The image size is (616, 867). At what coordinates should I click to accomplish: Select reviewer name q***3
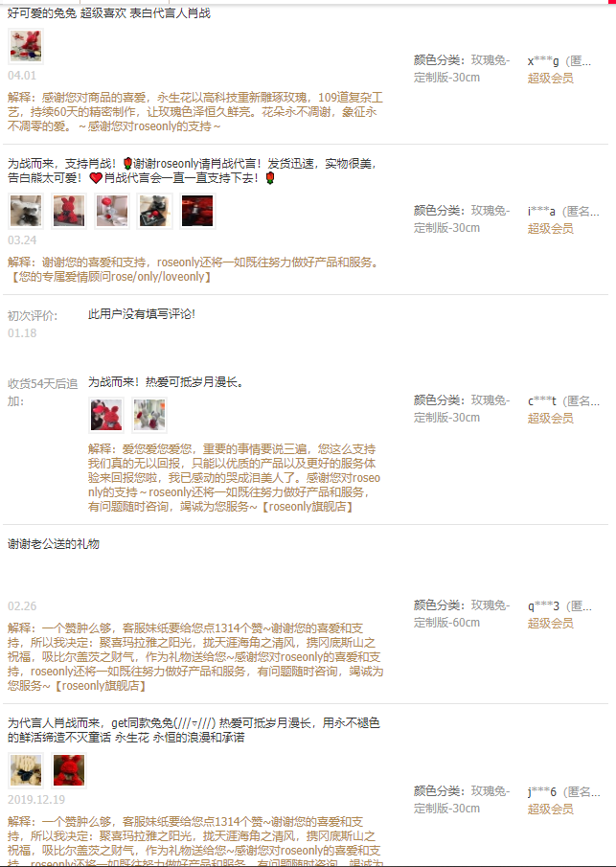543,606
